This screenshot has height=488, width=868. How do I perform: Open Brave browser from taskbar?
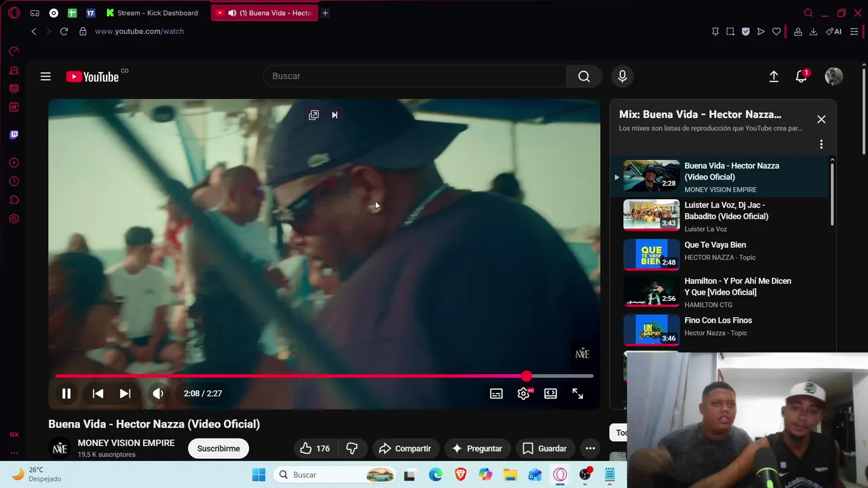tap(460, 474)
